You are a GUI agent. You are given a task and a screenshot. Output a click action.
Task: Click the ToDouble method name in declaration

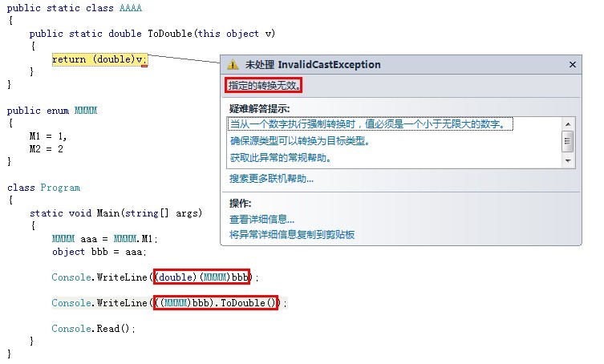[x=170, y=34]
